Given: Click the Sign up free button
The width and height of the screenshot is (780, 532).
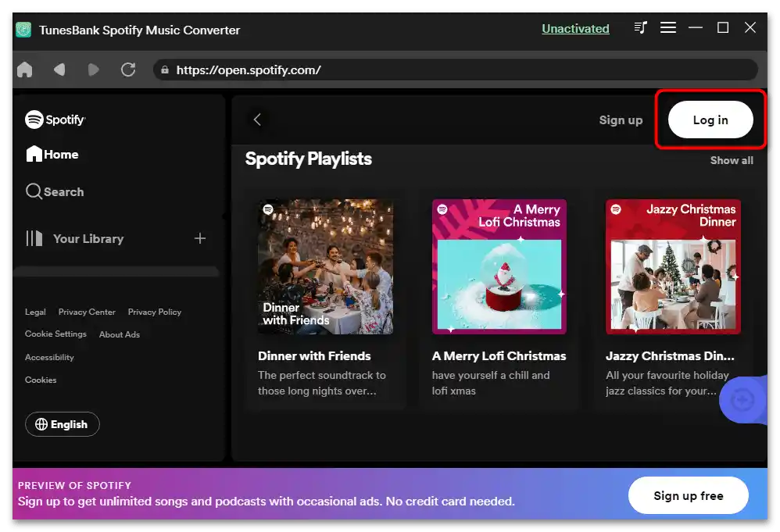Looking at the screenshot, I should pos(688,496).
